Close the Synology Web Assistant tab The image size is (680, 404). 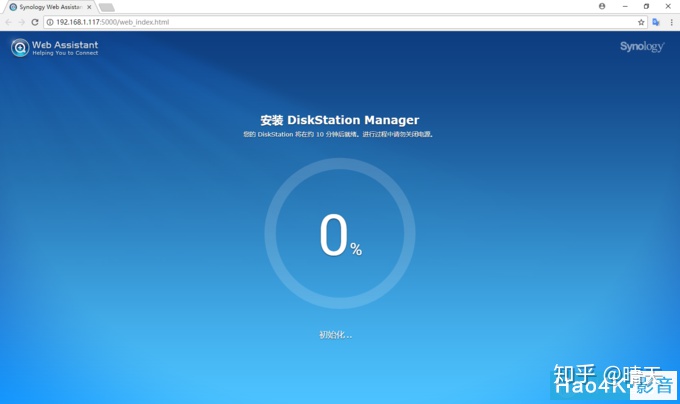tap(89, 7)
